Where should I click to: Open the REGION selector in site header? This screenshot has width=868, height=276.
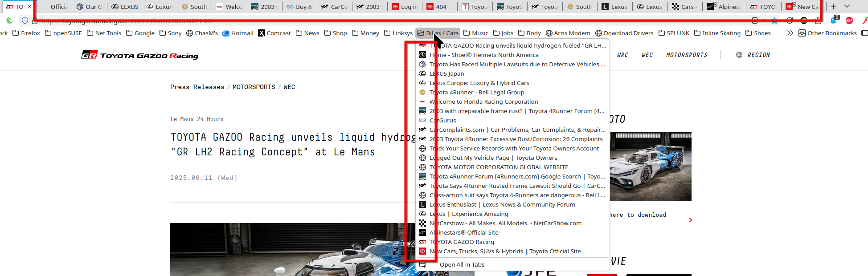point(753,55)
